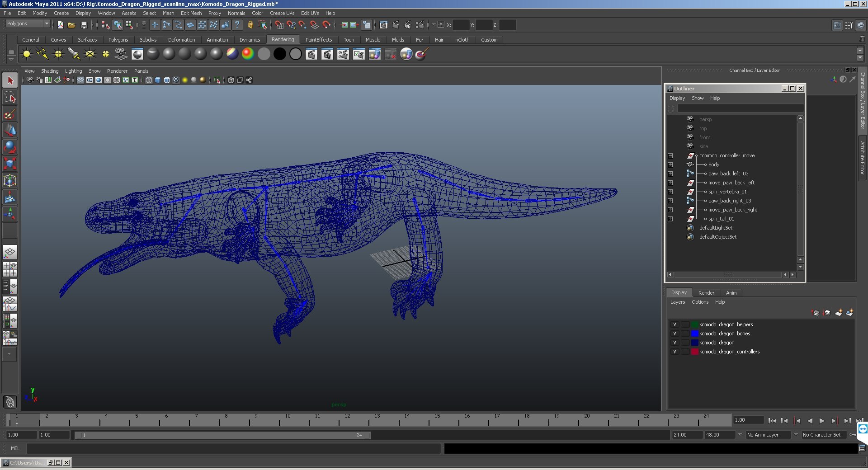868x470 pixels.
Task: Toggle visibility of komodo_dragon_bones layer
Action: coord(675,334)
